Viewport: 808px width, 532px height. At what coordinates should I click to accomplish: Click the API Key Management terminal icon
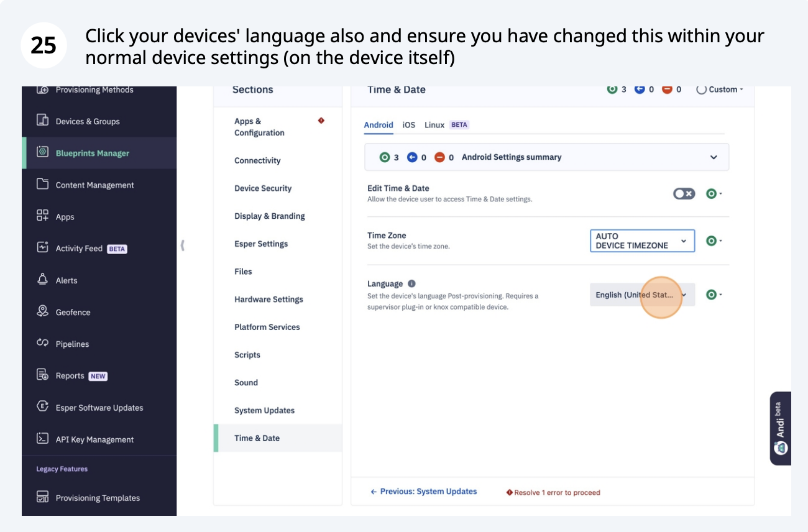(x=42, y=438)
